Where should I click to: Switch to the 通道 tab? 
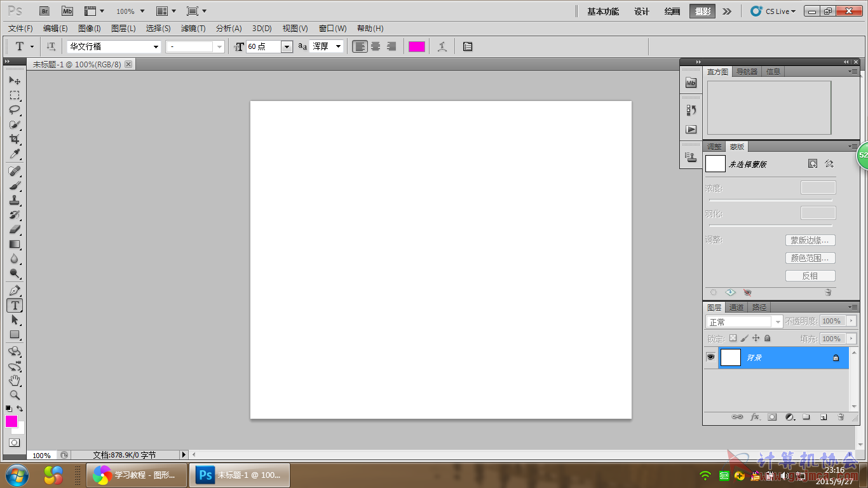[736, 308]
